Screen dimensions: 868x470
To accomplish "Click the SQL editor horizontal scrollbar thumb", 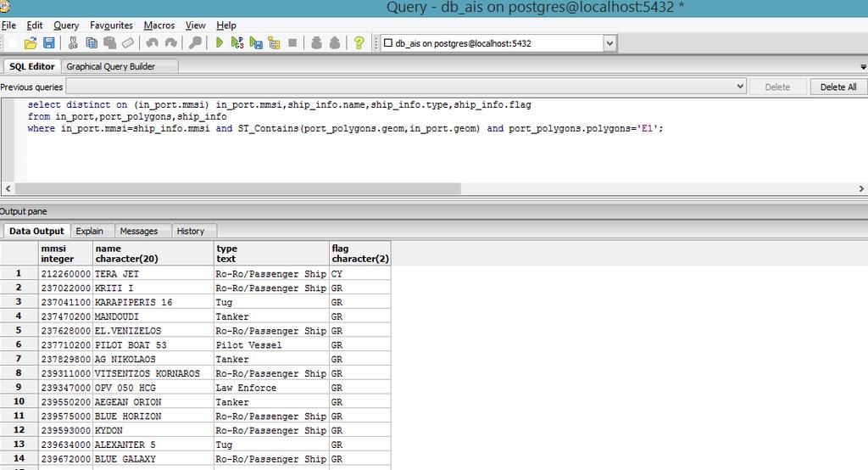I will pos(238,188).
